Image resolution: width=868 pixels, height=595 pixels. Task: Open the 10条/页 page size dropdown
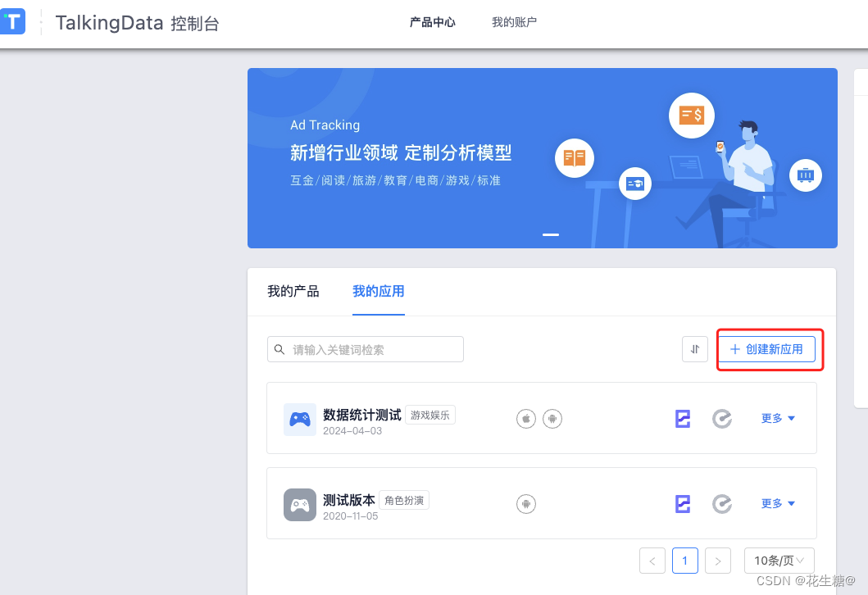click(x=778, y=560)
